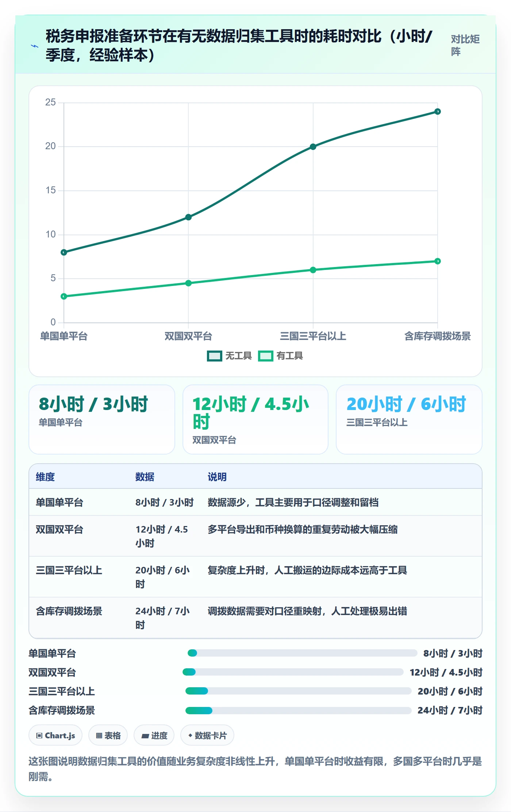Click the 双国双平台 progress bar
Image resolution: width=511 pixels, height=812 pixels.
click(293, 672)
